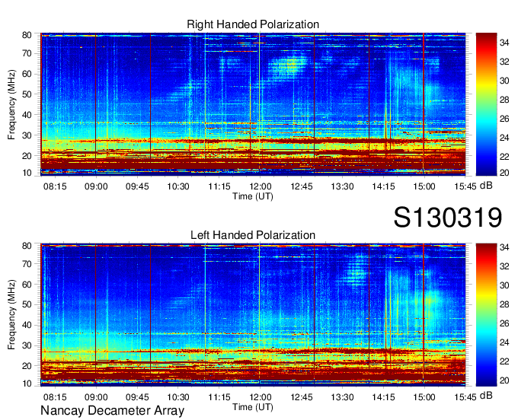Click the dB unit beside Right Handed colorbar
The height and width of the screenshot is (420, 518).
tap(486, 186)
